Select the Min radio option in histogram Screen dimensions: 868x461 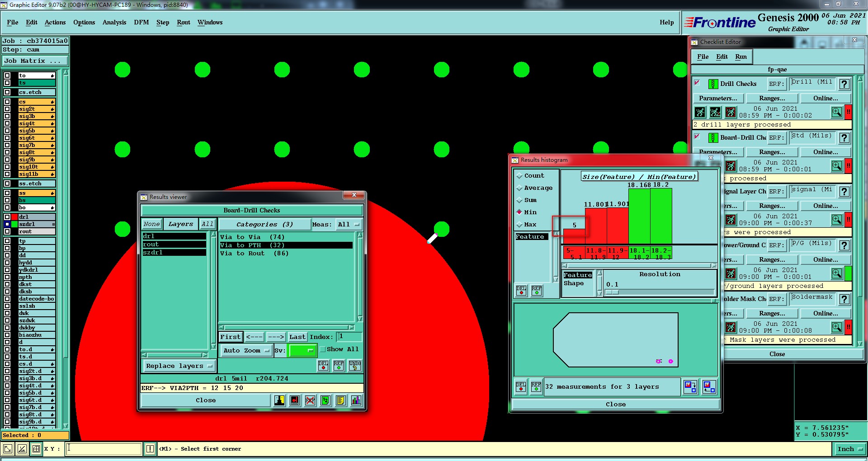point(519,212)
